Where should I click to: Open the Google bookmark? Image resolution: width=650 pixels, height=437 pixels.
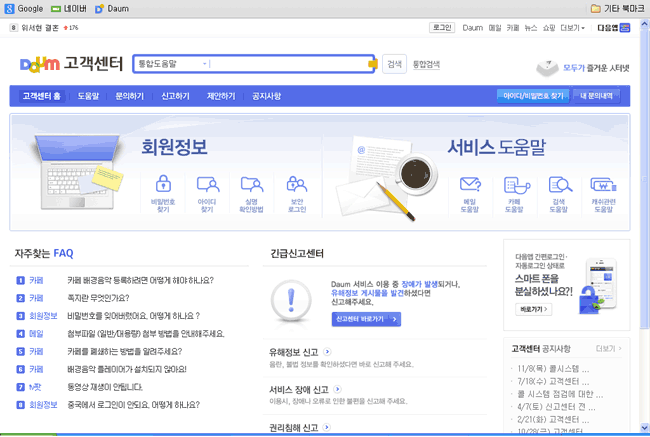24,8
